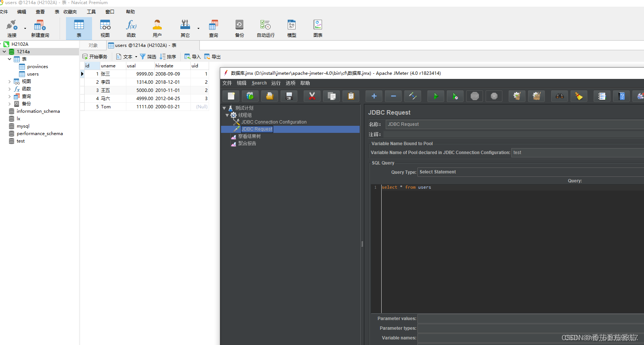Switch to the 对象 tab in Navicat

pos(93,45)
